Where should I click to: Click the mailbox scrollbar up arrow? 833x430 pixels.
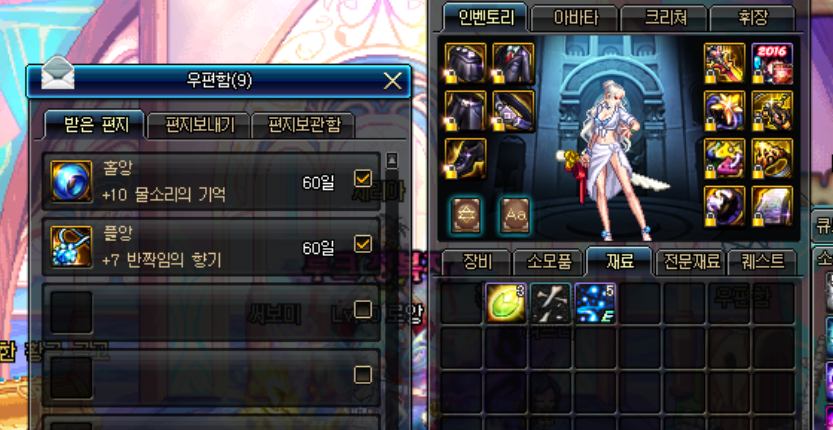(x=392, y=160)
